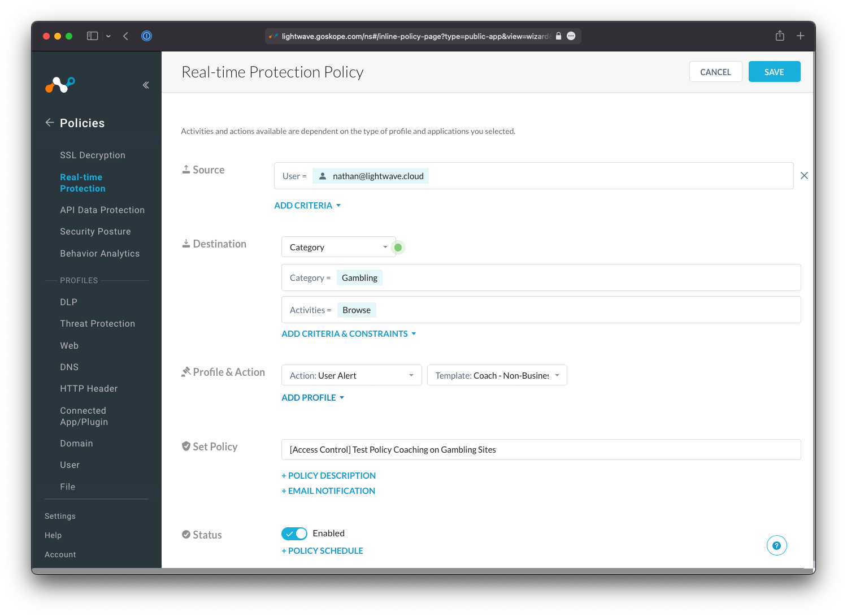847x616 pixels.
Task: Click the Safari share icon
Action: point(780,36)
